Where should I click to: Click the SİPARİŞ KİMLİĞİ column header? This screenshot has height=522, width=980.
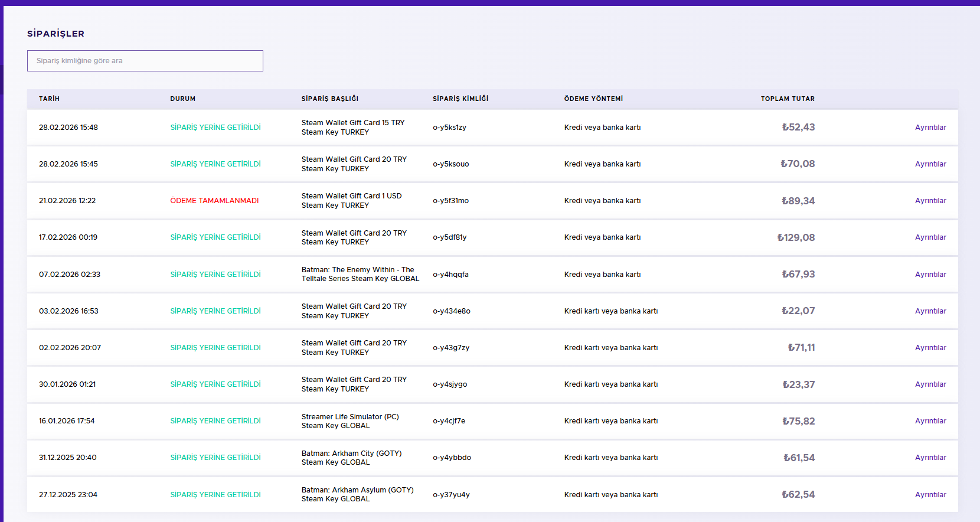click(460, 99)
